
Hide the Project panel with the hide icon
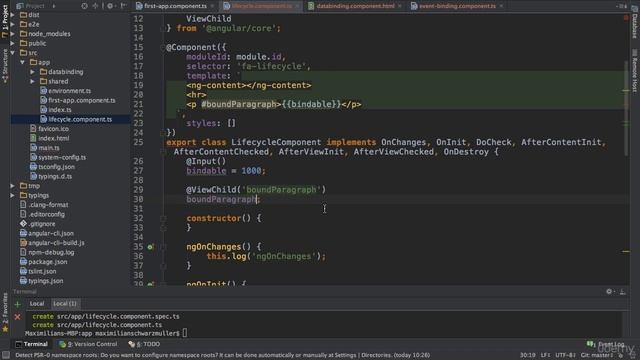coord(123,6)
